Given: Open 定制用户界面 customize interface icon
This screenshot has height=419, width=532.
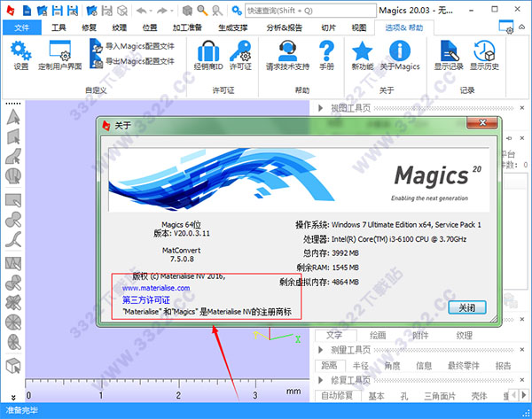Looking at the screenshot, I should [x=60, y=50].
